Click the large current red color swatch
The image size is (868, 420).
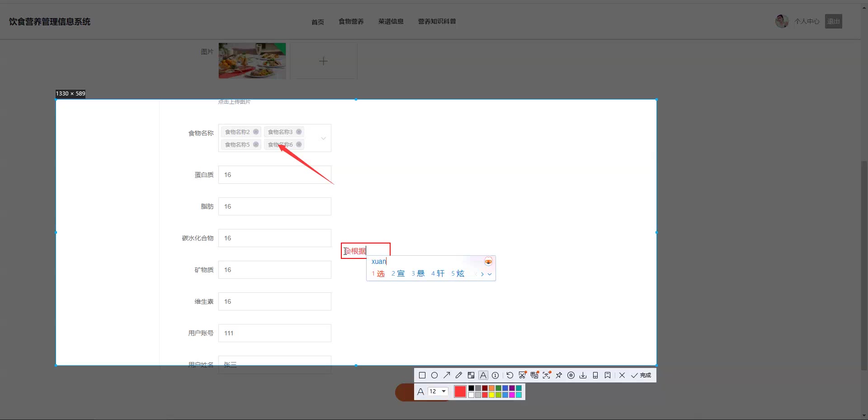click(460, 391)
